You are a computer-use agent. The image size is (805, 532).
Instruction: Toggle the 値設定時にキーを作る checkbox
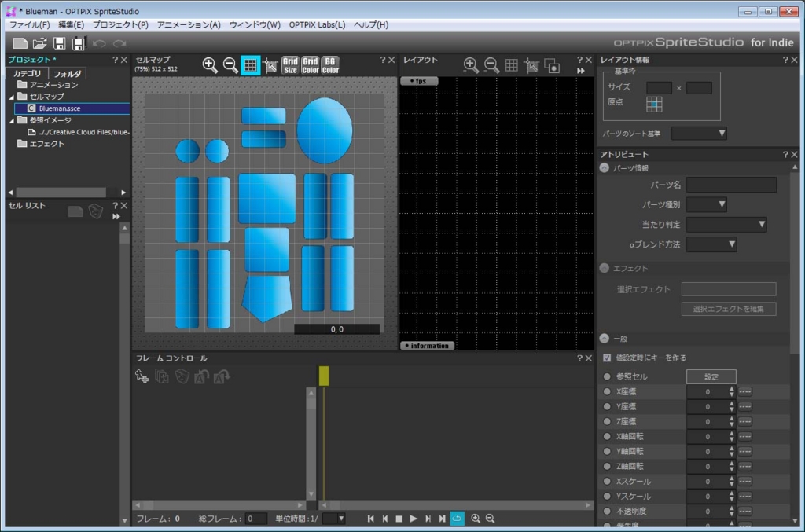(x=606, y=358)
